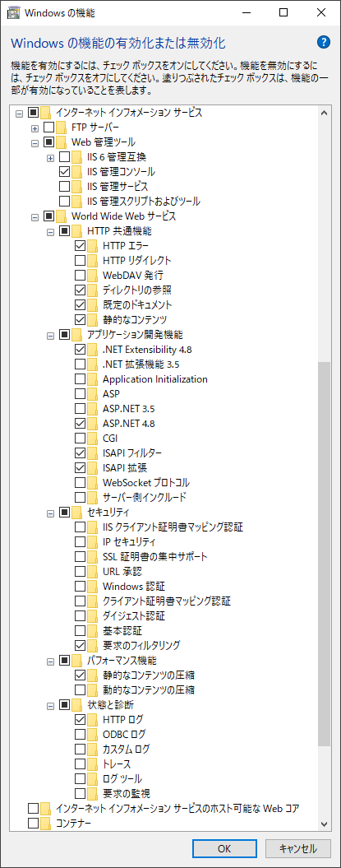Select the WebSocket プロトコル tree item
This screenshot has height=868, width=341.
pos(146,482)
